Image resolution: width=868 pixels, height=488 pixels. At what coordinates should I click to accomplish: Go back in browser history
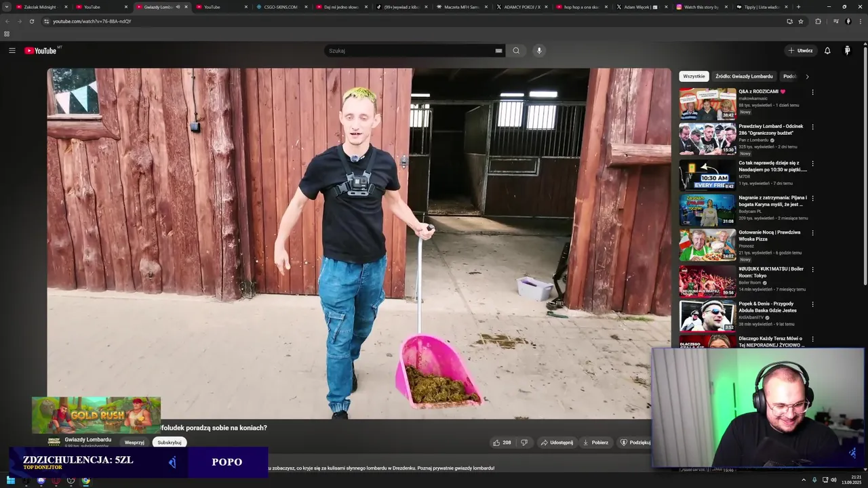click(x=7, y=21)
